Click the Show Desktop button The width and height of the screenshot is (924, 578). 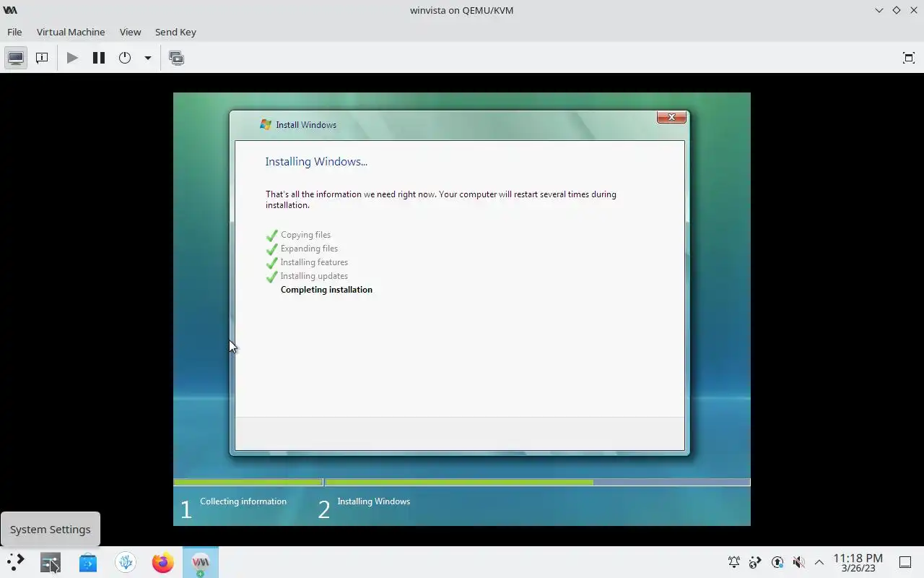(905, 562)
